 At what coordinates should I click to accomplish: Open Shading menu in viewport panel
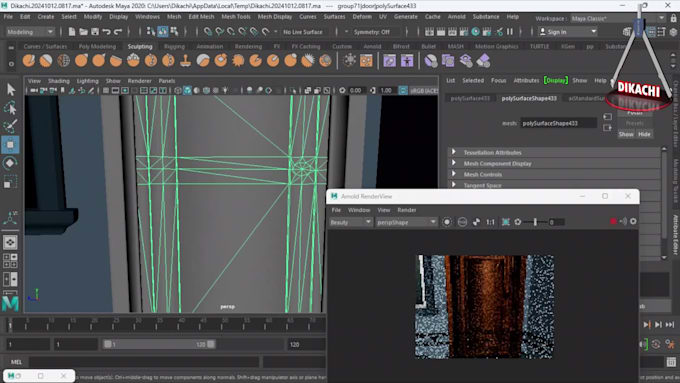[59, 81]
